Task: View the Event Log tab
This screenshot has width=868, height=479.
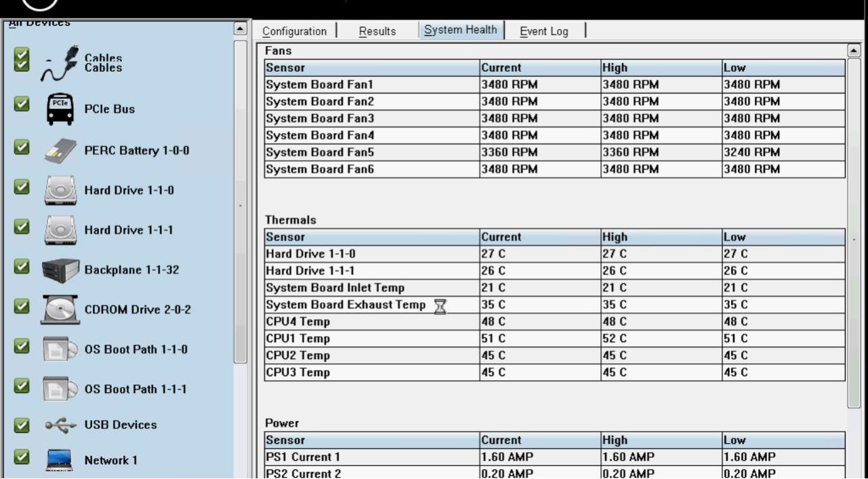Action: click(x=543, y=31)
